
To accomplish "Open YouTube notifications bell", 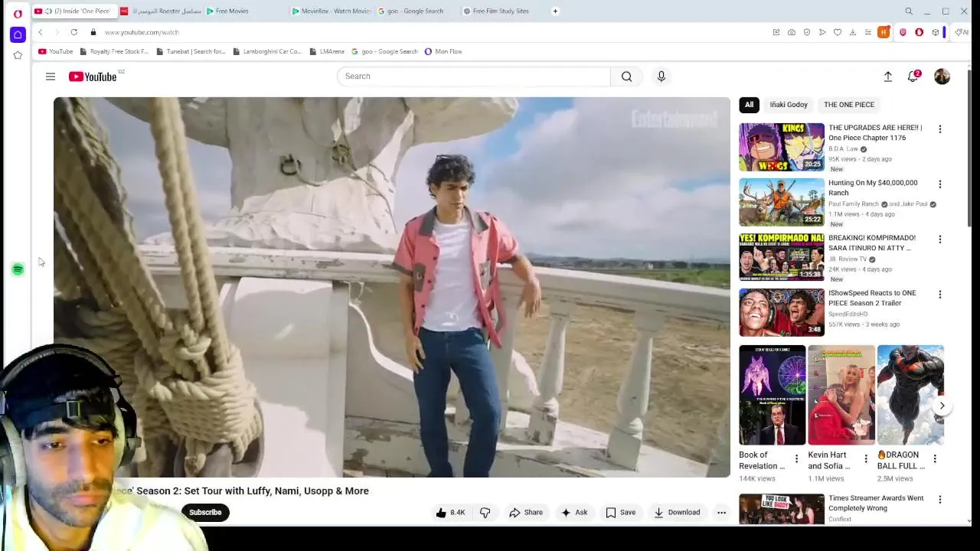I will click(x=913, y=77).
